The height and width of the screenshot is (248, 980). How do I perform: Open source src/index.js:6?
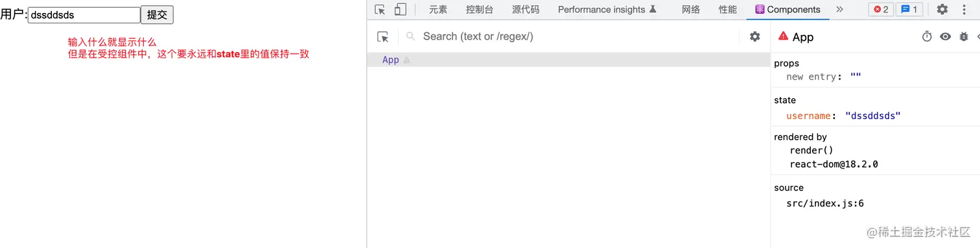(825, 203)
